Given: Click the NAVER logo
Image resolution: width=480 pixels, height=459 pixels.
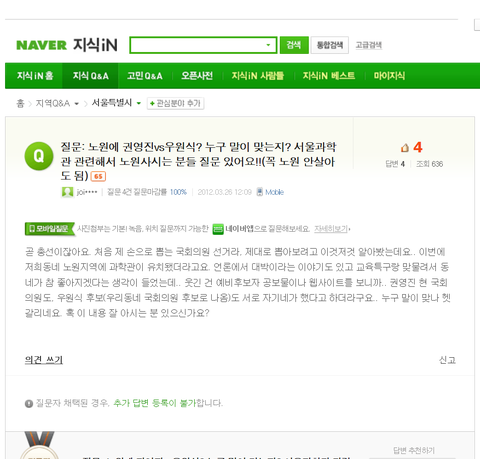Looking at the screenshot, I should [x=41, y=45].
